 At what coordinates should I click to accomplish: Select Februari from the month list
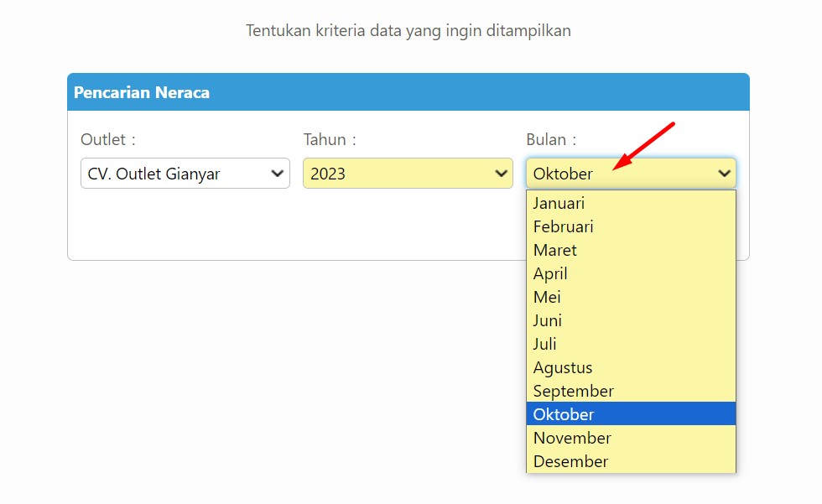pyautogui.click(x=631, y=227)
